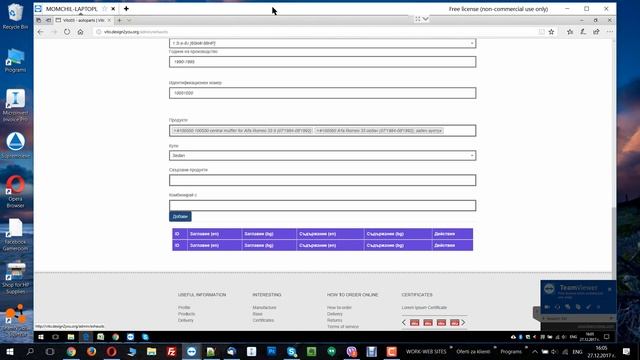The width and height of the screenshot is (640, 360).
Task: Add a new TeamViewer session tab
Action: pyautogui.click(x=126, y=9)
